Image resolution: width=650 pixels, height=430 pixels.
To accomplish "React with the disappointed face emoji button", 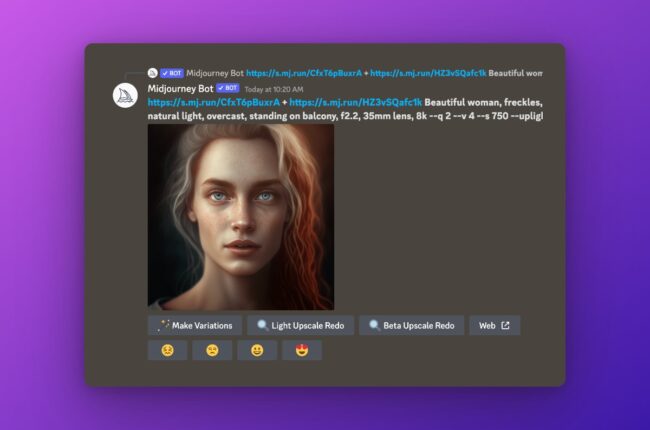I will click(x=167, y=350).
